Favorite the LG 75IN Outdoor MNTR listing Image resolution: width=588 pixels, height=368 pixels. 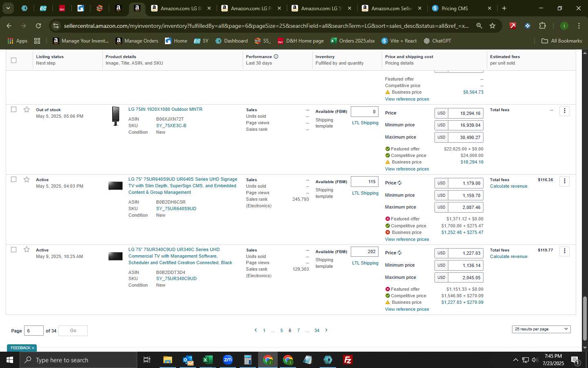point(27,110)
